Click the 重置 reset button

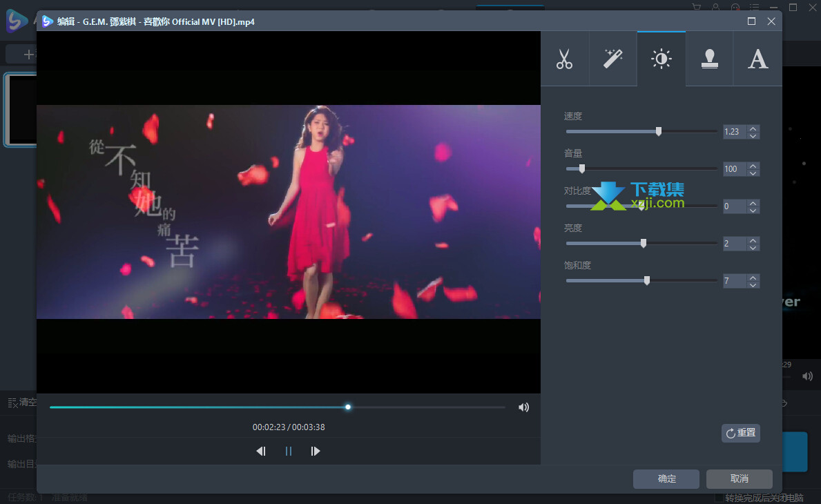(740, 433)
